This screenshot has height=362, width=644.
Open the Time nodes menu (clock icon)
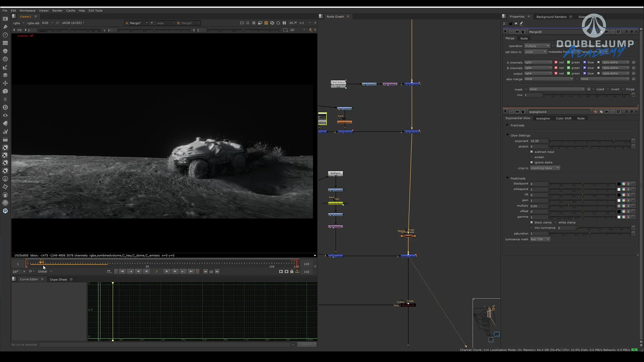pos(5,35)
